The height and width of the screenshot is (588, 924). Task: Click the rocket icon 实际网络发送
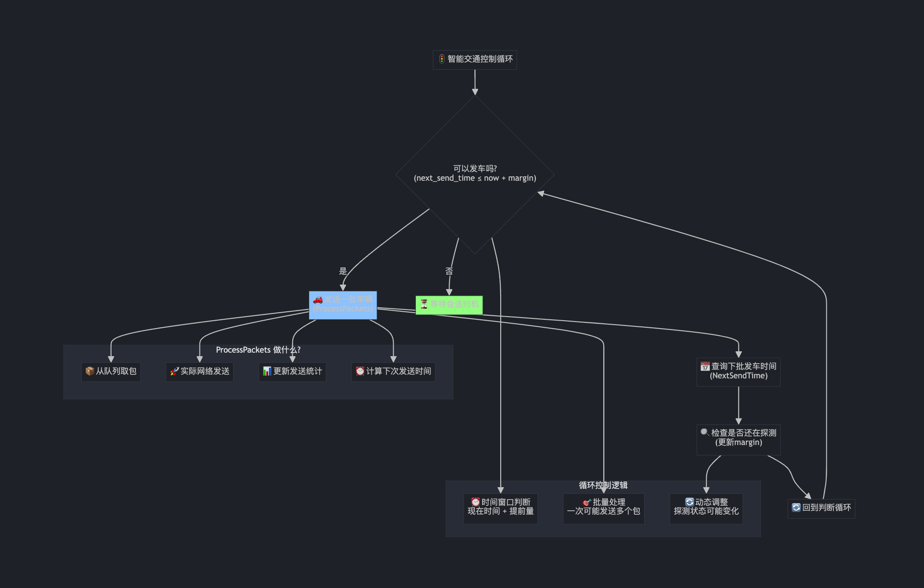[175, 371]
